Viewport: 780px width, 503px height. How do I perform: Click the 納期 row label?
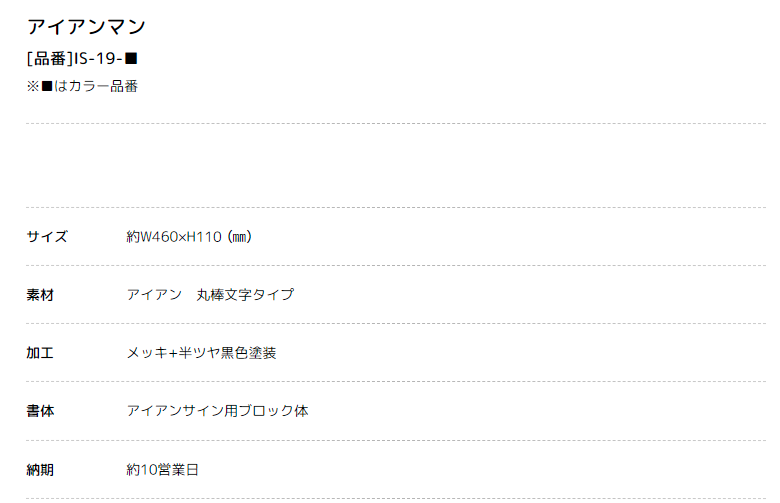(x=40, y=469)
